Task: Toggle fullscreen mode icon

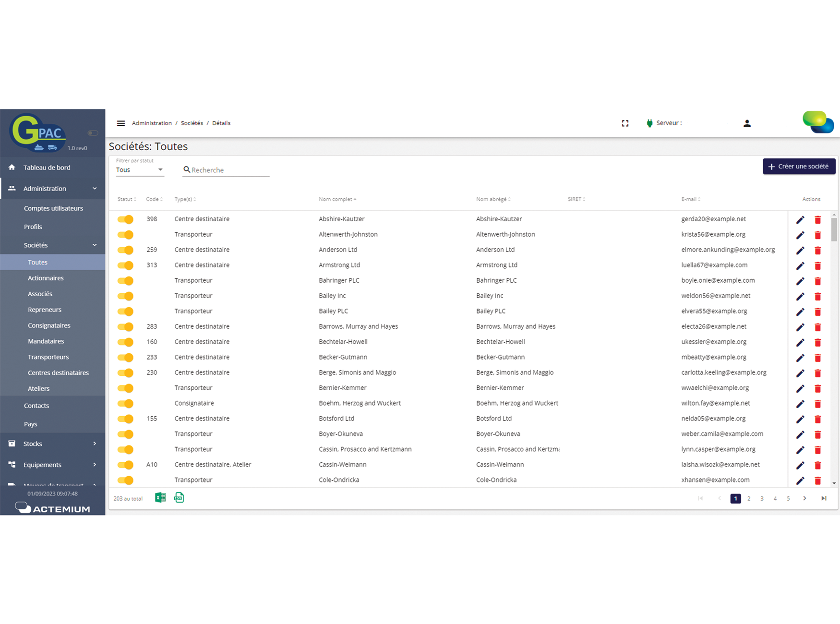Action: 625,123
